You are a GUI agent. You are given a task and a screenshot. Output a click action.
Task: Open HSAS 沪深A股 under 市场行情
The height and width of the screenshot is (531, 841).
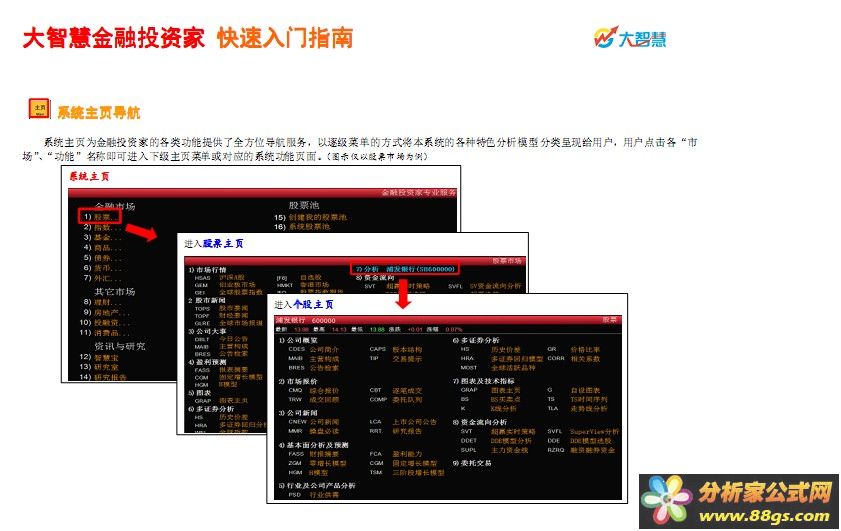[x=220, y=278]
